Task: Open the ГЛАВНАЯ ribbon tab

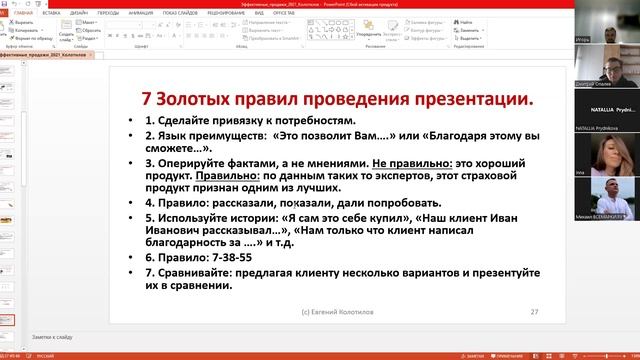Action: pyautogui.click(x=23, y=13)
